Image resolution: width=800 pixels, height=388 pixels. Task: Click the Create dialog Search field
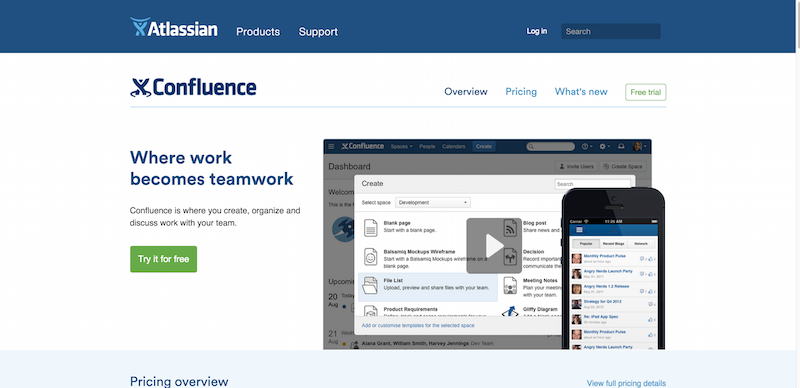coord(592,184)
